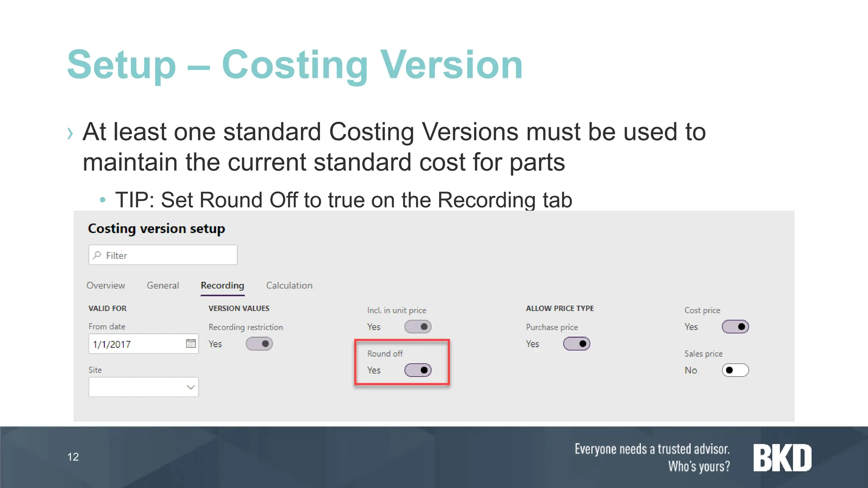Click into the Filter search field

point(163,255)
